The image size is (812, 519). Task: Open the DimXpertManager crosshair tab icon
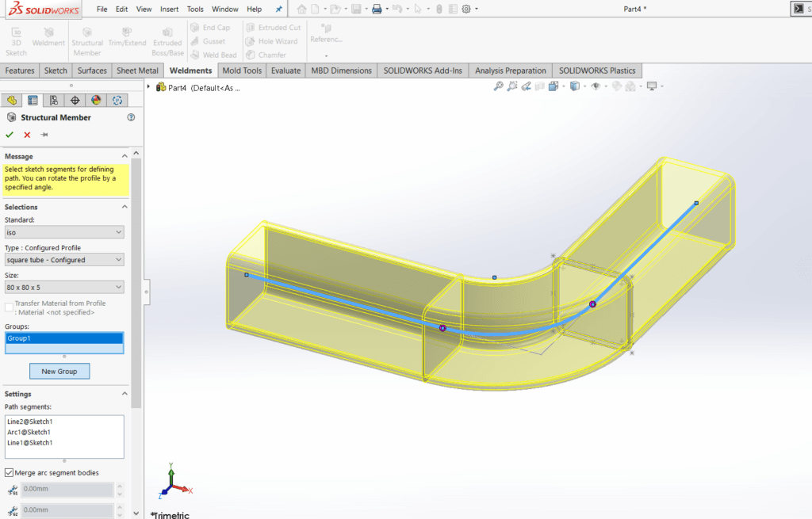pyautogui.click(x=75, y=100)
